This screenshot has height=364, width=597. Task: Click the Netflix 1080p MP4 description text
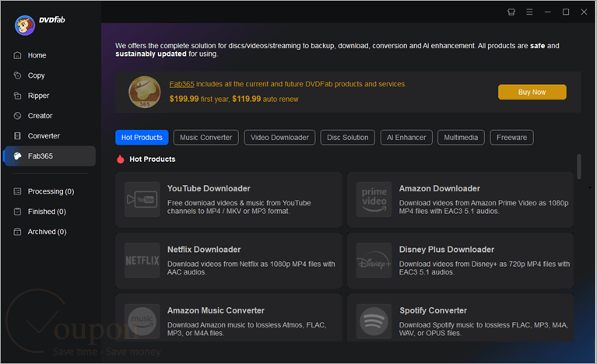click(251, 268)
